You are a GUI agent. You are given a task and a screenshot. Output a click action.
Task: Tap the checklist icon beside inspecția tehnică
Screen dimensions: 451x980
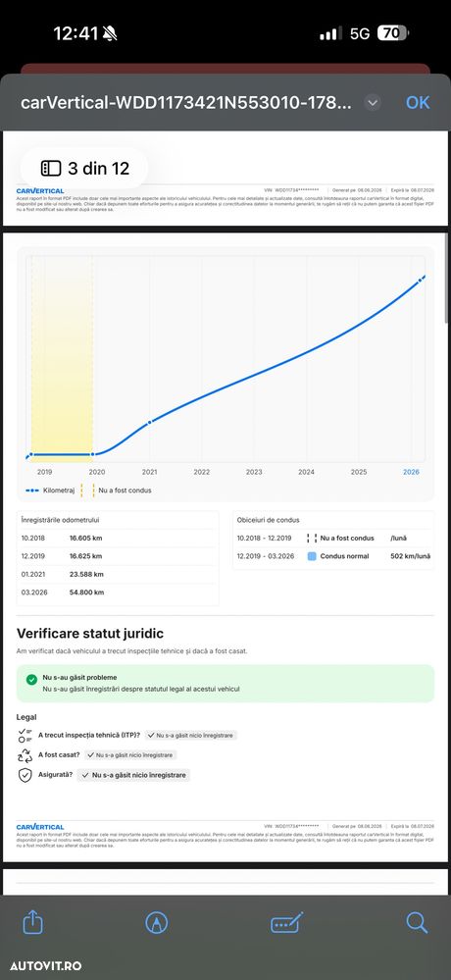point(25,736)
